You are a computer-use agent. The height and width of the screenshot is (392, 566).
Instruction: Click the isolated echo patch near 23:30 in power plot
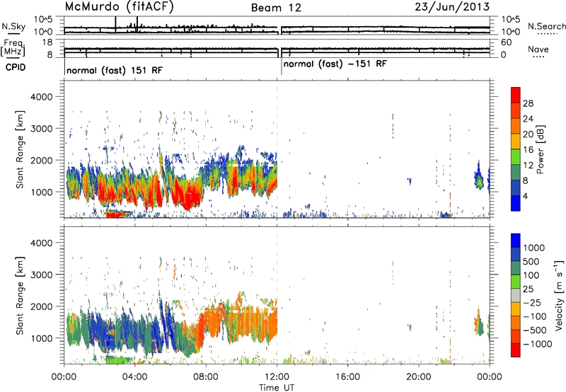click(x=479, y=179)
